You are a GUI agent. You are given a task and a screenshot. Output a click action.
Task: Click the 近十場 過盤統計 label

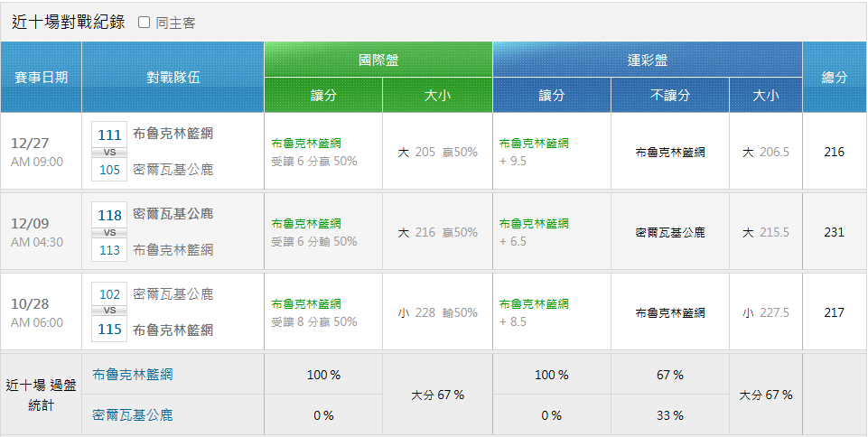(41, 395)
